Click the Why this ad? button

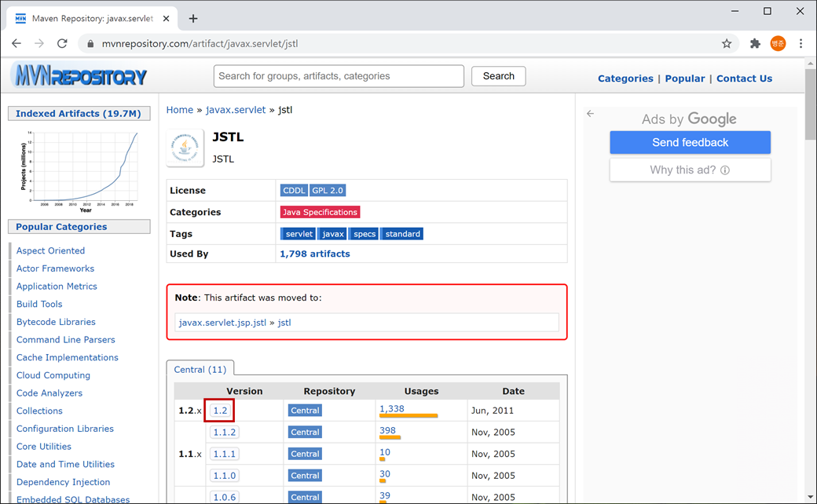point(690,170)
